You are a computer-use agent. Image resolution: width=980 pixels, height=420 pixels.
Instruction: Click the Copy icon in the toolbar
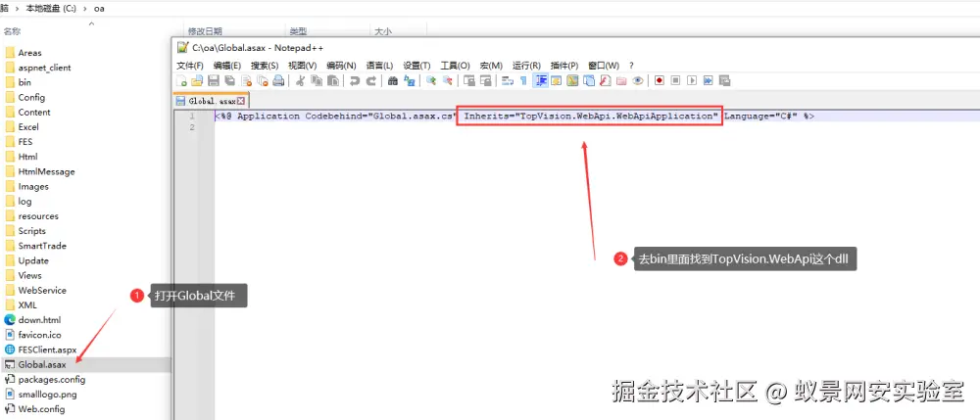pos(317,80)
